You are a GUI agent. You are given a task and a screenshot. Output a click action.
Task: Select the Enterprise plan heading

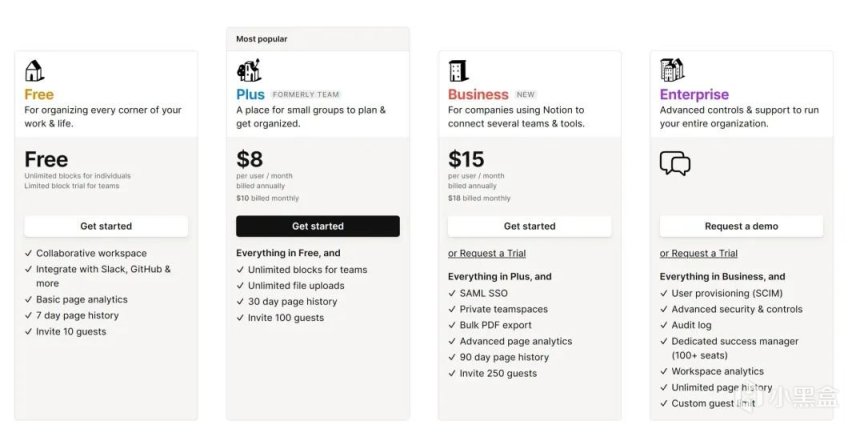(694, 95)
